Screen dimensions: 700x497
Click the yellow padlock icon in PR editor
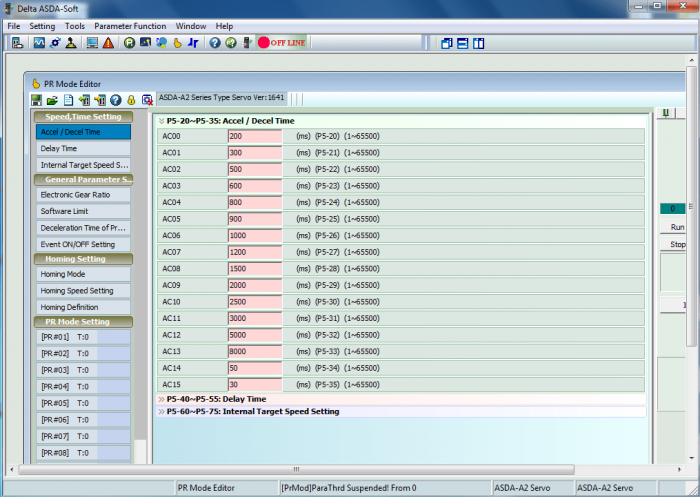click(131, 100)
